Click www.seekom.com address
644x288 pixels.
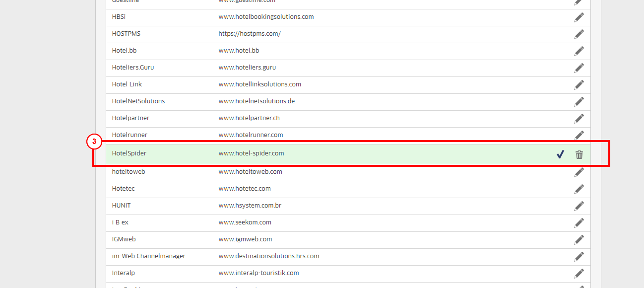click(245, 222)
